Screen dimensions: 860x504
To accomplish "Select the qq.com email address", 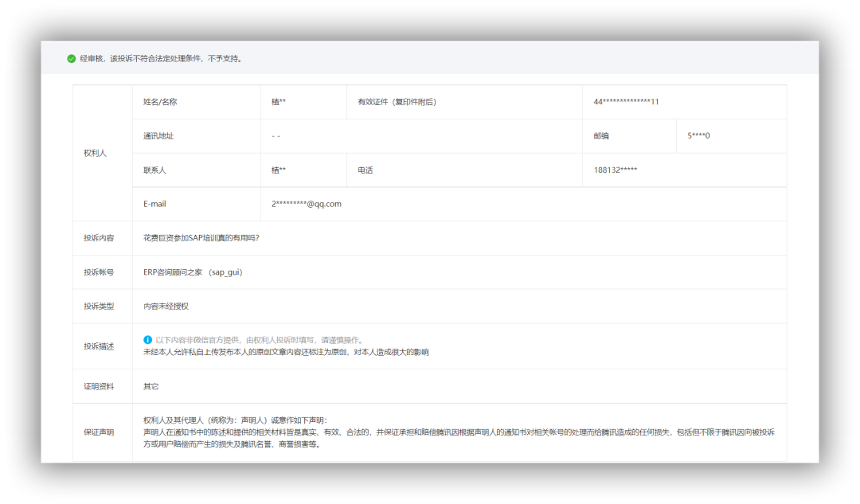I will (x=306, y=204).
